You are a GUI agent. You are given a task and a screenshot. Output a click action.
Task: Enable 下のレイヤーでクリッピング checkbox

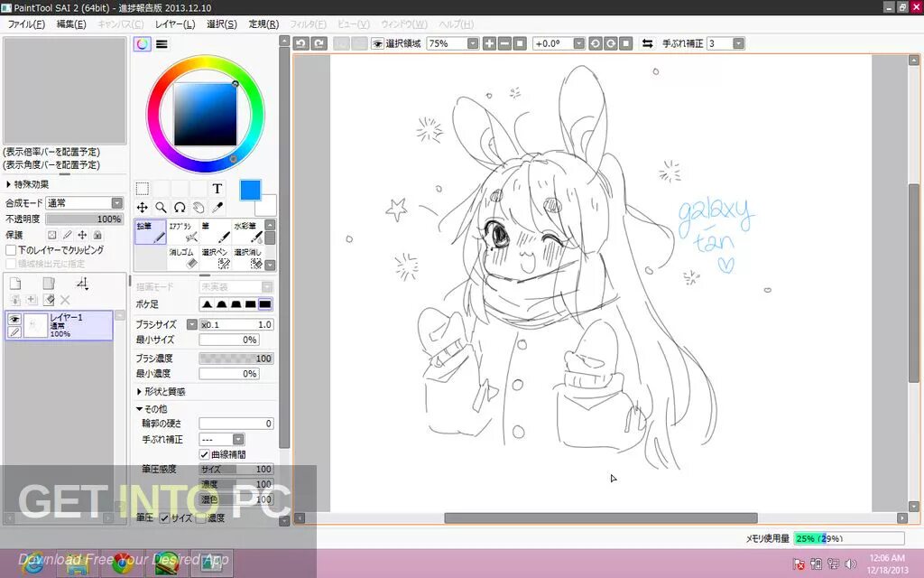(11, 250)
